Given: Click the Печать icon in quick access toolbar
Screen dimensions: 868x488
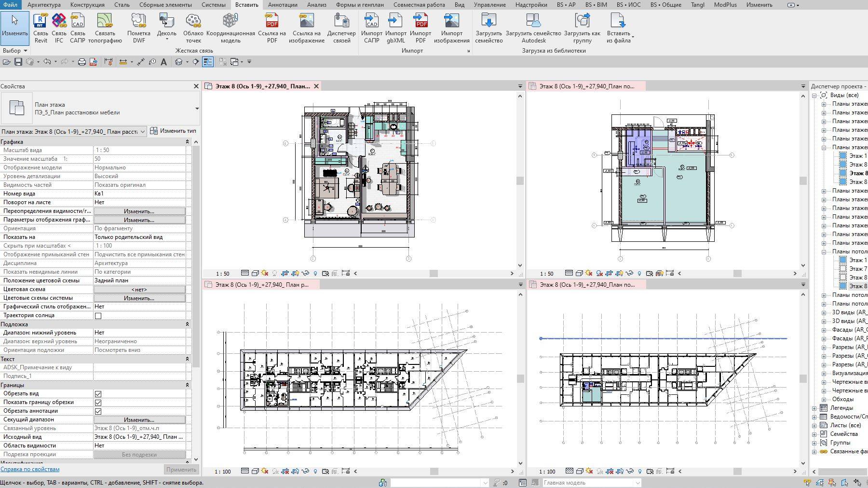Looking at the screenshot, I should [x=82, y=62].
